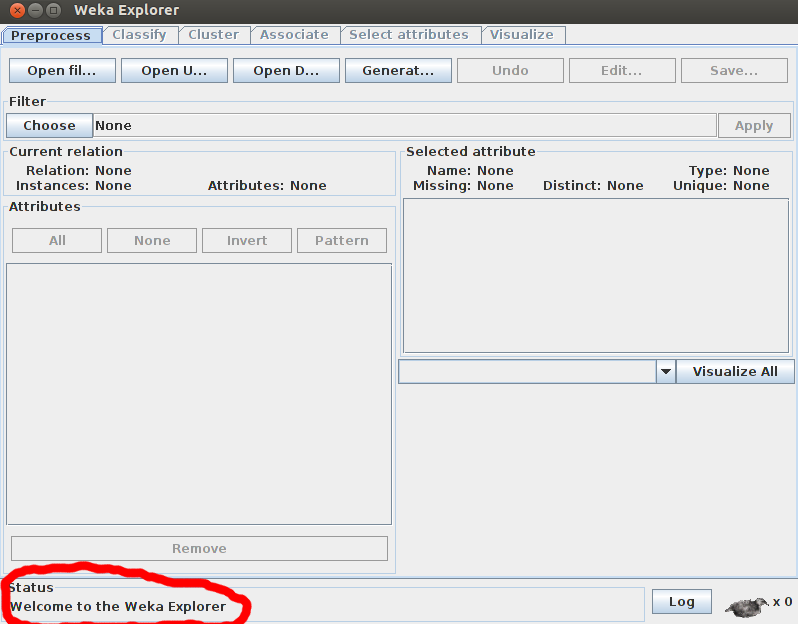This screenshot has width=798, height=624.
Task: Click the 'Instances: None' text
Action: tap(74, 186)
